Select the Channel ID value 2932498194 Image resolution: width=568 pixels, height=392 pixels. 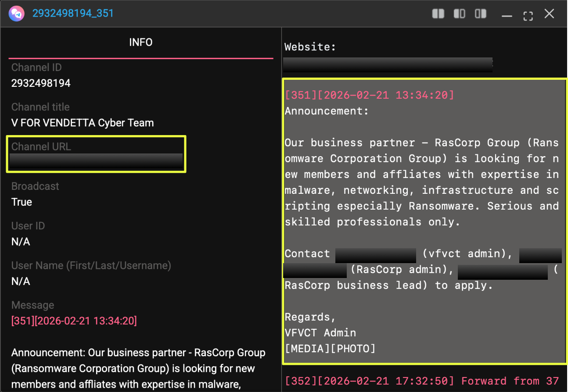point(41,83)
